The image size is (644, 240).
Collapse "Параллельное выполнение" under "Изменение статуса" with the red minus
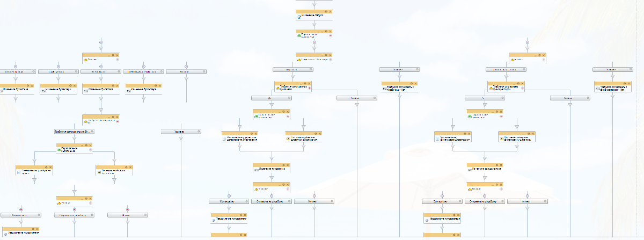pos(330,35)
